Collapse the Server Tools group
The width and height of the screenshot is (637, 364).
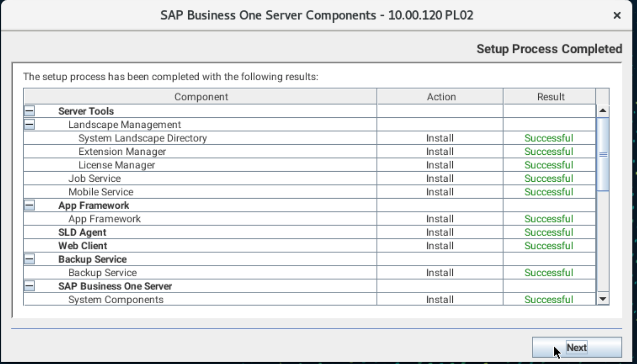(29, 111)
